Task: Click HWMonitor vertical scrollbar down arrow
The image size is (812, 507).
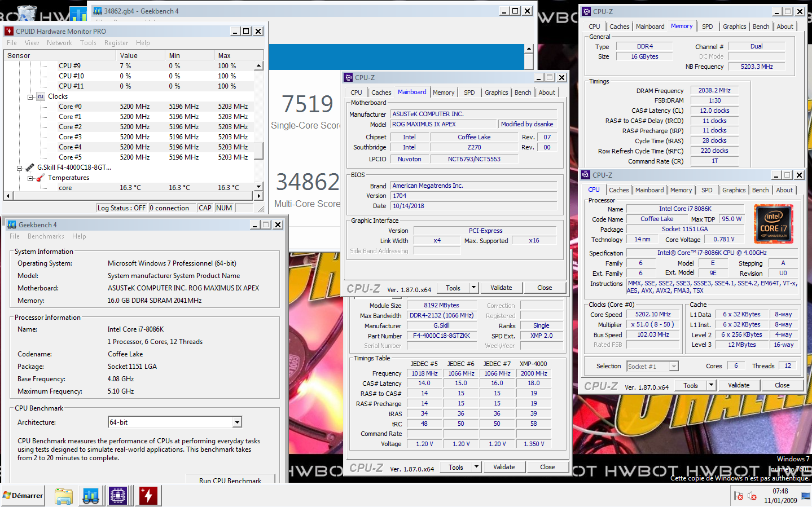Action: click(x=258, y=187)
